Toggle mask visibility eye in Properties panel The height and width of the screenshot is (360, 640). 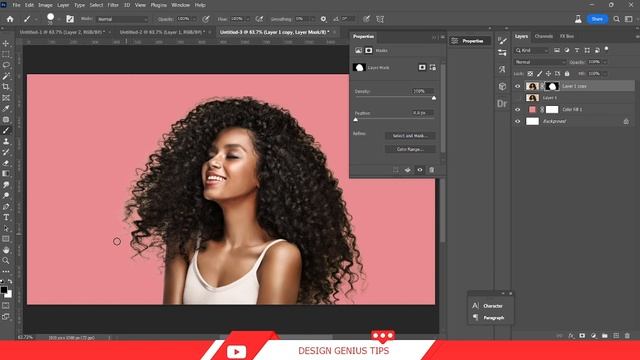point(420,170)
